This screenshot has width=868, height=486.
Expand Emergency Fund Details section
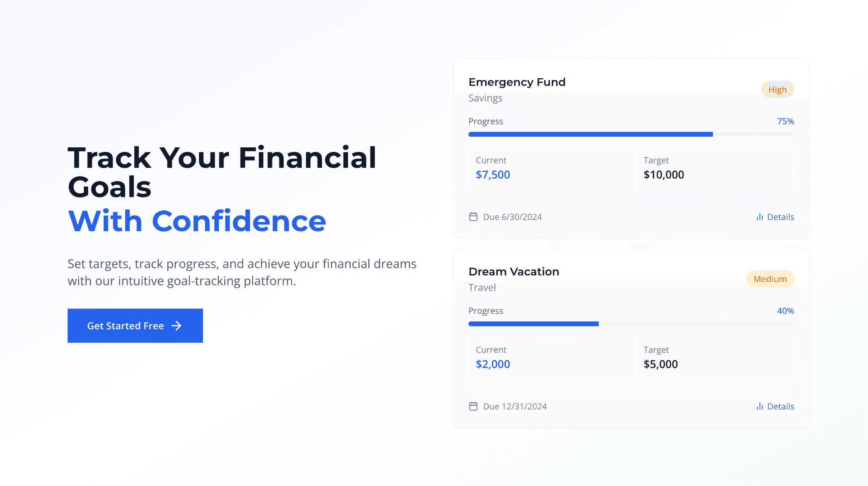click(775, 216)
